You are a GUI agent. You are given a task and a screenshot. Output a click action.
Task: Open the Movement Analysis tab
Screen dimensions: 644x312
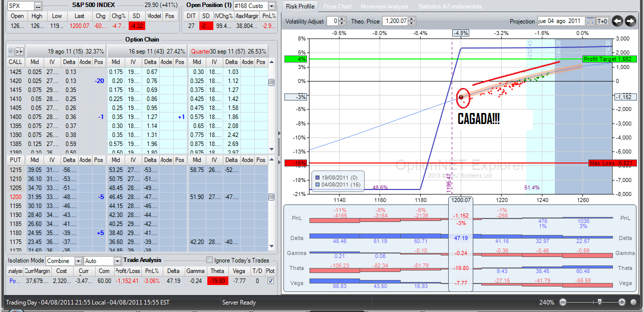tap(384, 6)
